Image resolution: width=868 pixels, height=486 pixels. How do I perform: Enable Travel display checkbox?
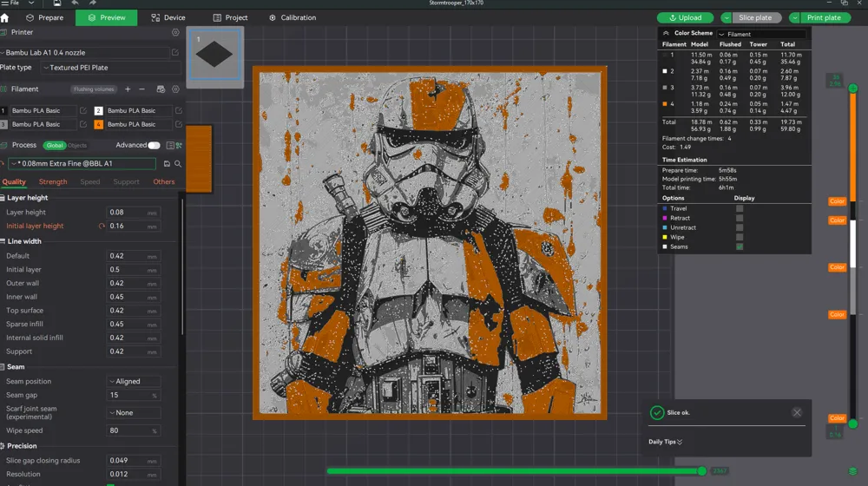click(x=740, y=208)
